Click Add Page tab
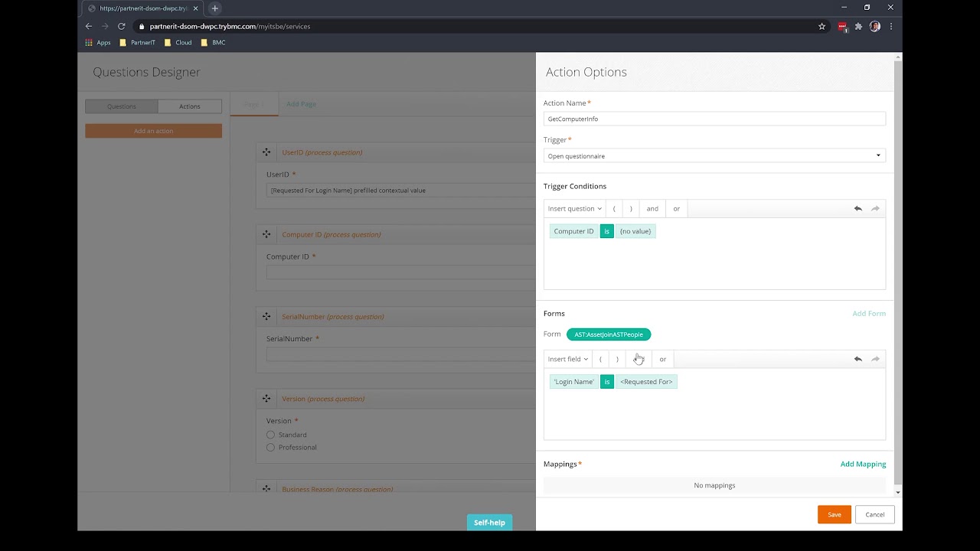This screenshot has height=551, width=980. (x=301, y=104)
